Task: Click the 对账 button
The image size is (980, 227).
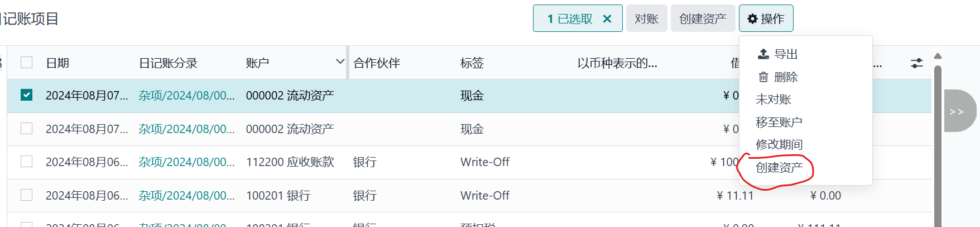Action: click(x=646, y=19)
